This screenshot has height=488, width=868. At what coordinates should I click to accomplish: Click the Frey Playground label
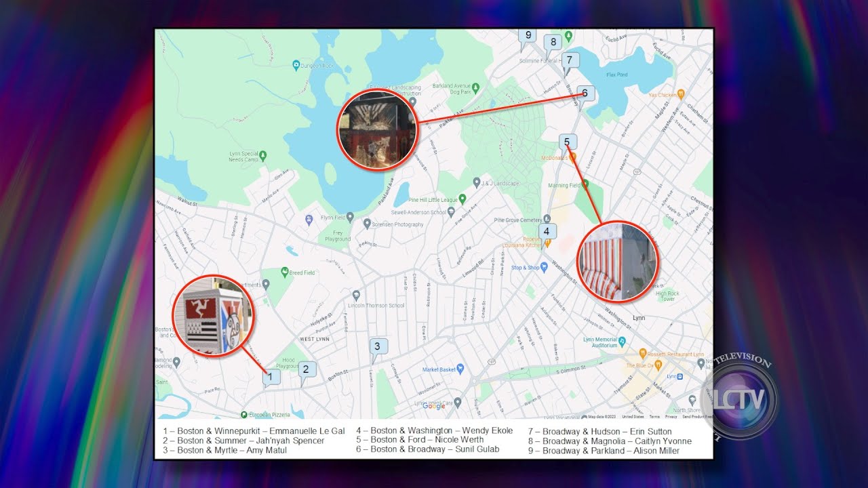(x=338, y=236)
